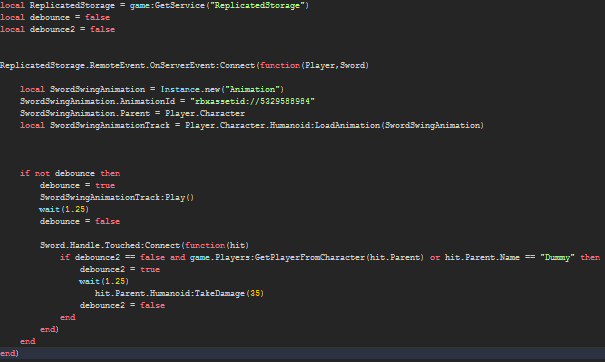Click the "Dummy" string literal
The height and width of the screenshot is (362, 605).
pos(557,257)
